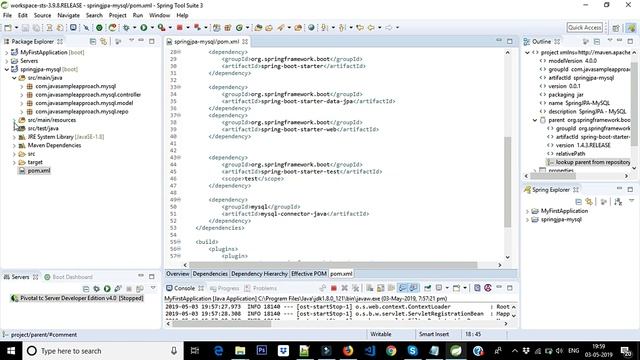Expand springjpa-mysql in Spring Explorer
640x360 pixels.
click(x=527, y=220)
